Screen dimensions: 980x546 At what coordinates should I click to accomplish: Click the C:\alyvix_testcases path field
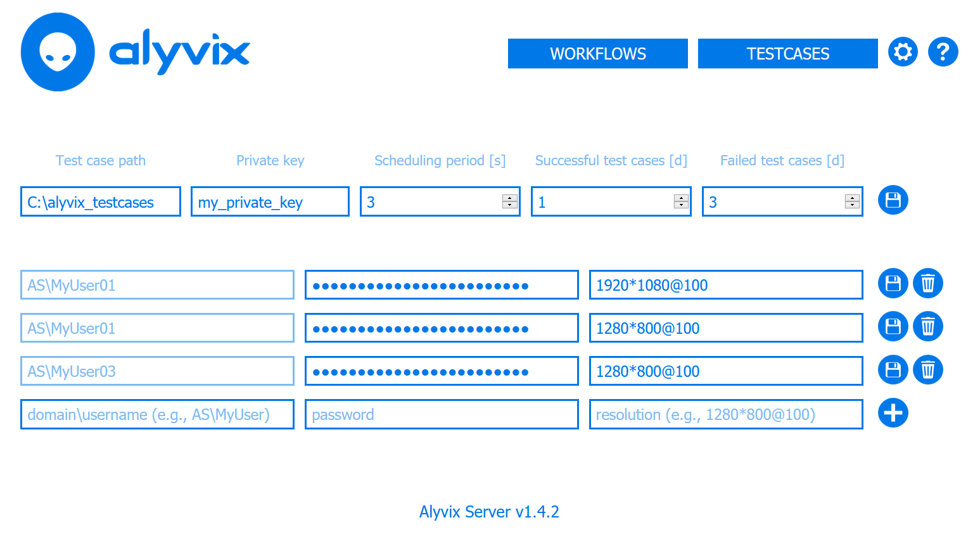click(x=101, y=201)
